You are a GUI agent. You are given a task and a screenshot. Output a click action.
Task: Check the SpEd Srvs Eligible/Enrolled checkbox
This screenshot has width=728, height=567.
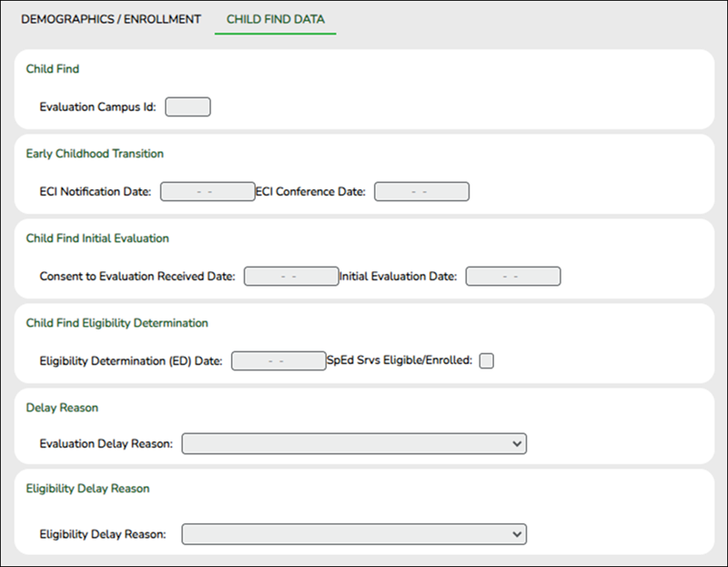point(486,360)
